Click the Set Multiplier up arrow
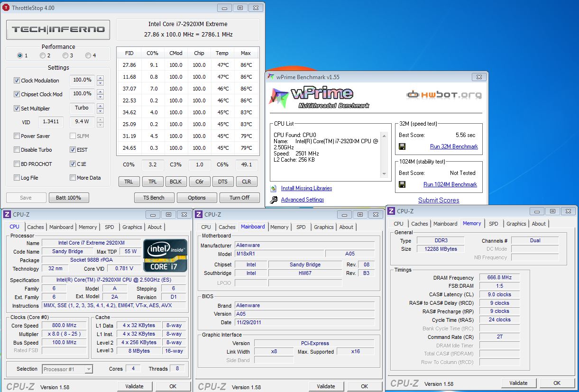Image resolution: width=579 pixels, height=392 pixels. pyautogui.click(x=100, y=105)
